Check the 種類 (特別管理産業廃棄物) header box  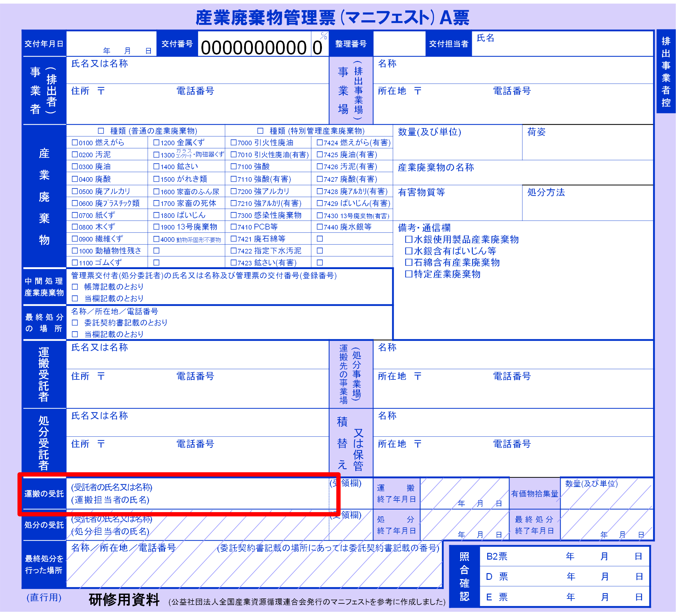pyautogui.click(x=260, y=131)
